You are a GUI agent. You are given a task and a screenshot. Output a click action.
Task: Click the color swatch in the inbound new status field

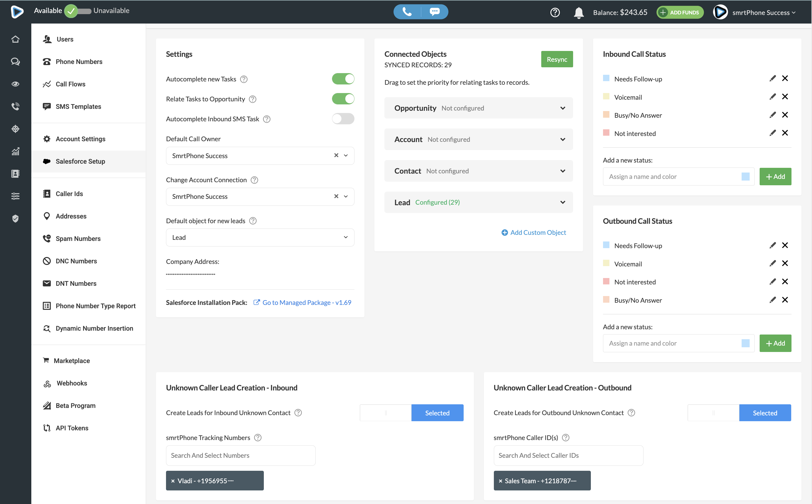pyautogui.click(x=745, y=177)
